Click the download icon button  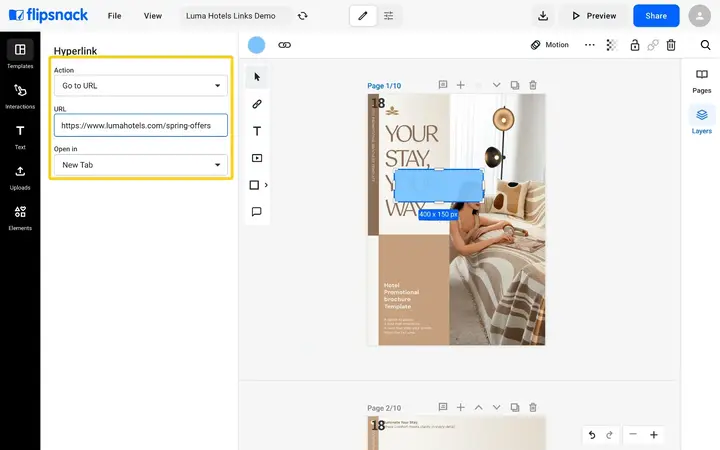click(543, 16)
